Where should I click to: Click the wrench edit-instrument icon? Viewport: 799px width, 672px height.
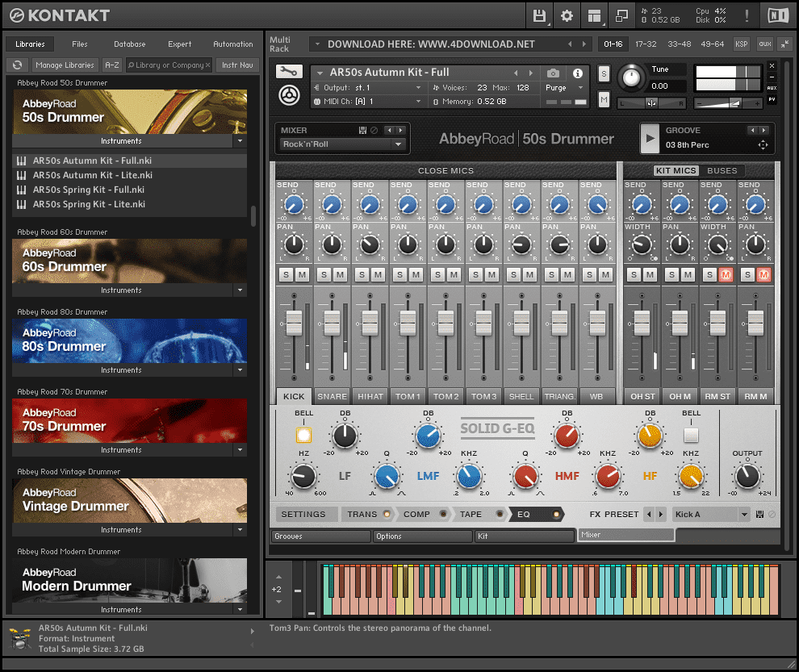pos(288,71)
